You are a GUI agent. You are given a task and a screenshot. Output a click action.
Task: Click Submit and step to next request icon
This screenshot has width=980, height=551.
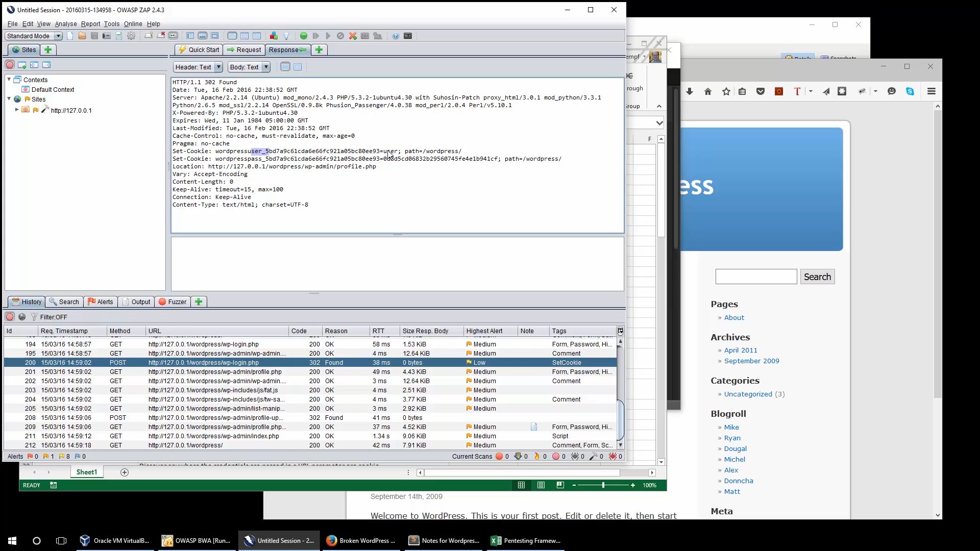(316, 36)
